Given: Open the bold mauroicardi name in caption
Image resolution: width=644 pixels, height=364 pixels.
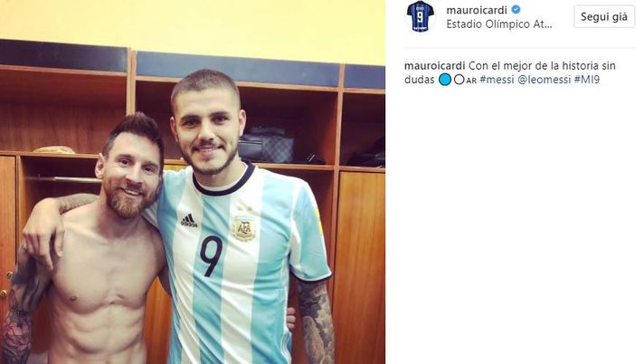Looking at the screenshot, I should (434, 66).
